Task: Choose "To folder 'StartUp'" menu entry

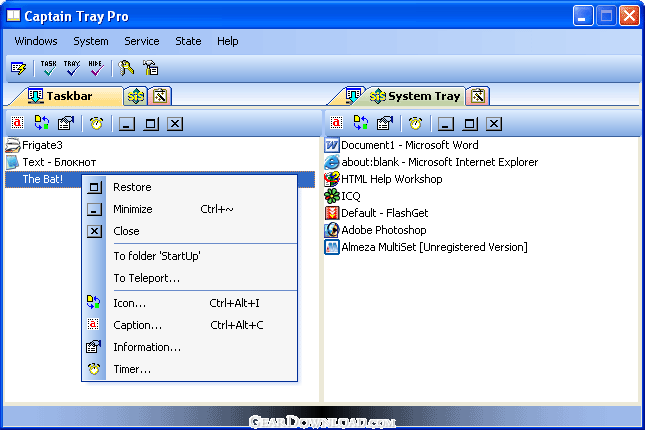Action: coord(190,256)
